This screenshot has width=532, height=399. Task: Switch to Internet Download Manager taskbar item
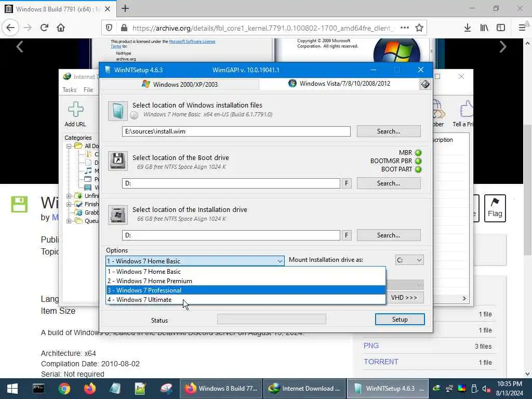point(304,389)
